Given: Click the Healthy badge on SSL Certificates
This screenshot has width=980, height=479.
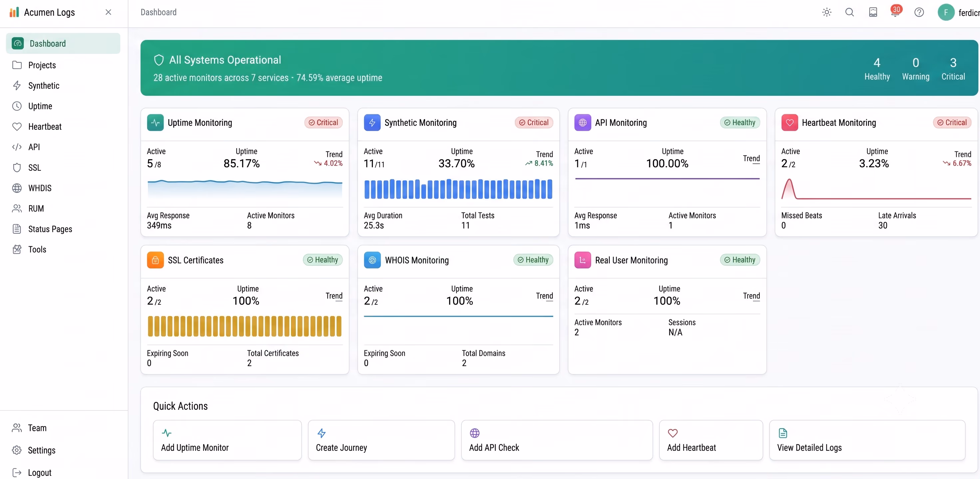Looking at the screenshot, I should [323, 260].
